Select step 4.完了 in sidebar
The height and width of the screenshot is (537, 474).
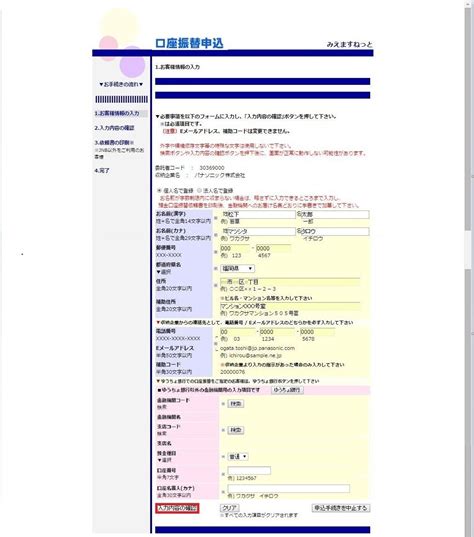click(x=102, y=170)
